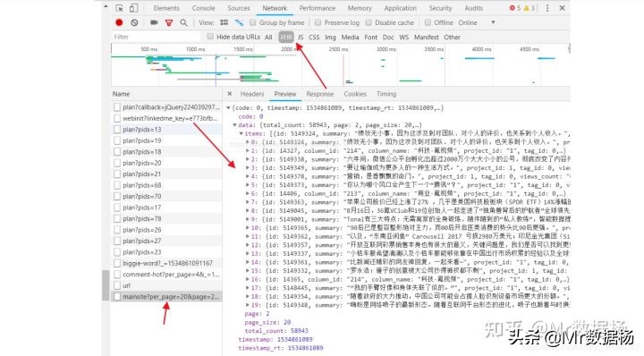Enable the Preserve log checkbox
This screenshot has height=356, width=644.
point(318,22)
